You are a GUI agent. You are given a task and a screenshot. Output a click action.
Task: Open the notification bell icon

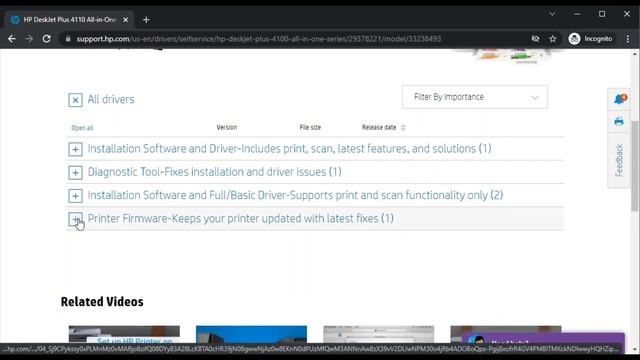coord(619,99)
